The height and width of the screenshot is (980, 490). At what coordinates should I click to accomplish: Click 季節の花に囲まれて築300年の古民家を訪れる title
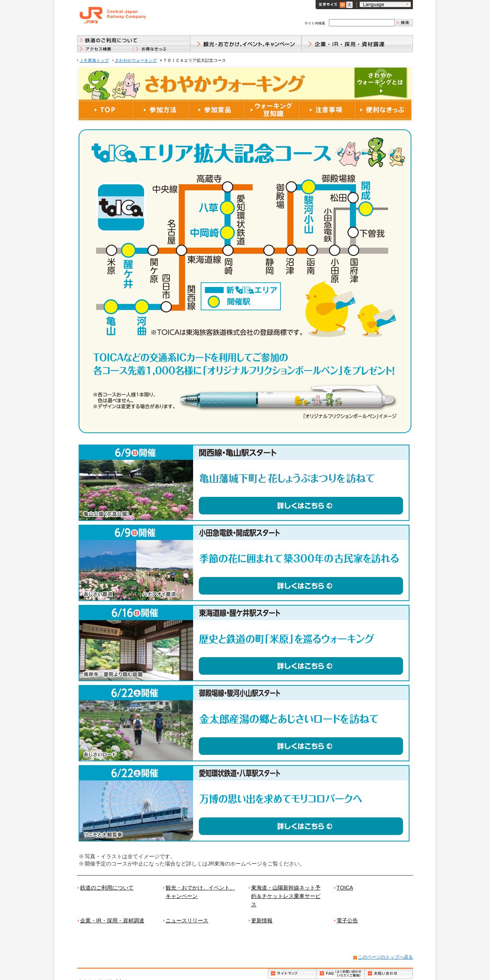(299, 559)
